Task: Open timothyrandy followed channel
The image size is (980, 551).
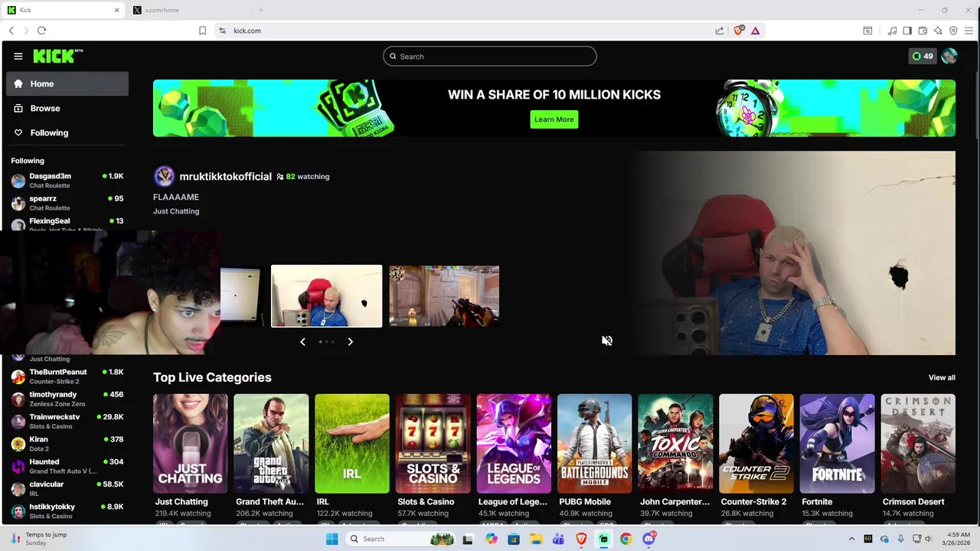Action: click(x=67, y=399)
